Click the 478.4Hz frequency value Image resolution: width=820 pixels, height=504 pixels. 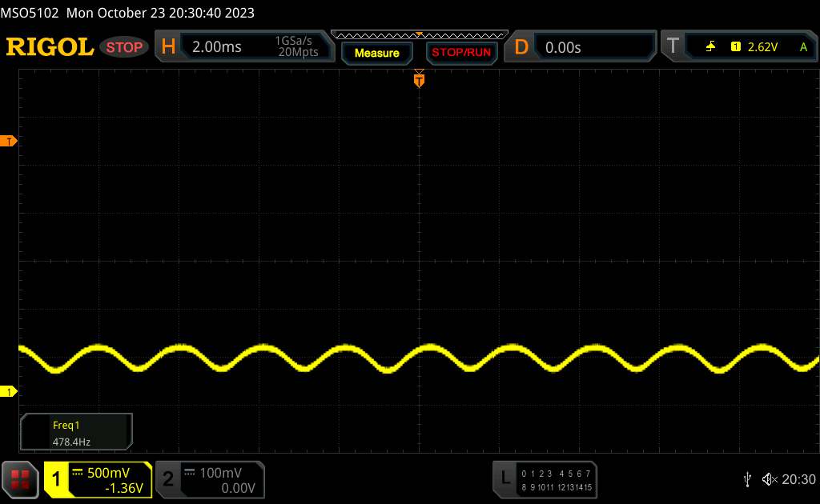71,442
